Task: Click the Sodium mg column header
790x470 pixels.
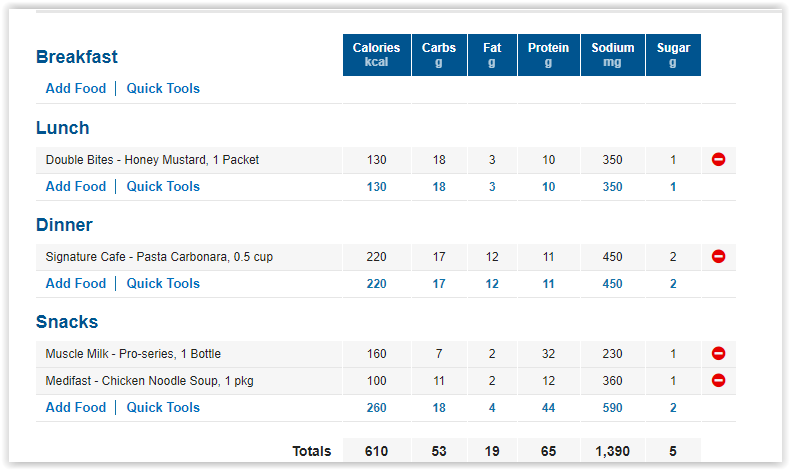Action: pos(613,55)
